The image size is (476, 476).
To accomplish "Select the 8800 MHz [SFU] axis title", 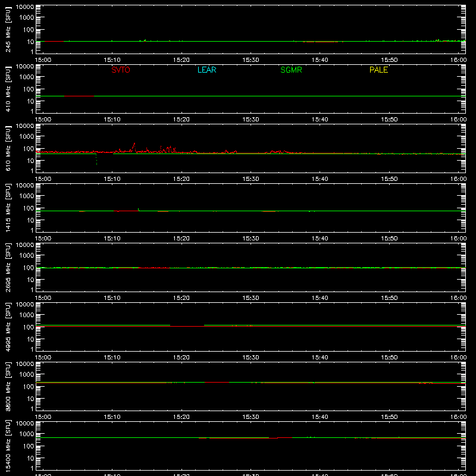I will click(8, 386).
